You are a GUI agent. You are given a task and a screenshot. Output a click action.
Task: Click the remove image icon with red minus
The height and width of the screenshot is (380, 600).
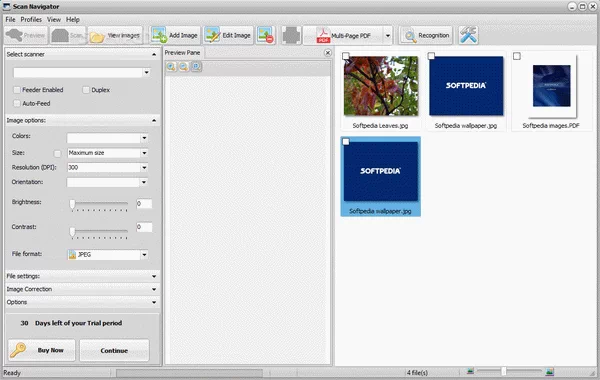coord(266,36)
